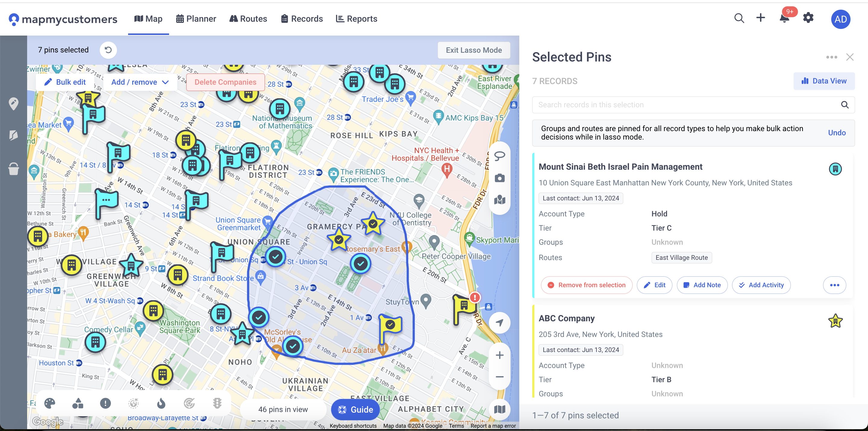The width and height of the screenshot is (868, 431).
Task: Zoom out on the map
Action: (x=499, y=377)
